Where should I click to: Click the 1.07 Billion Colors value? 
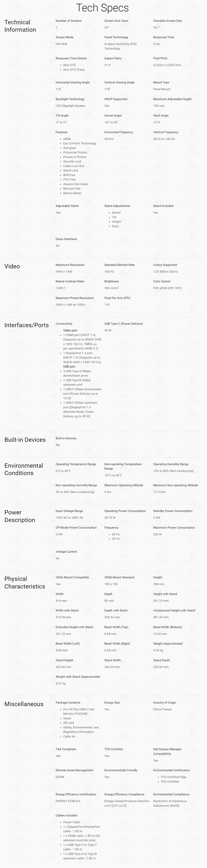click(x=165, y=272)
